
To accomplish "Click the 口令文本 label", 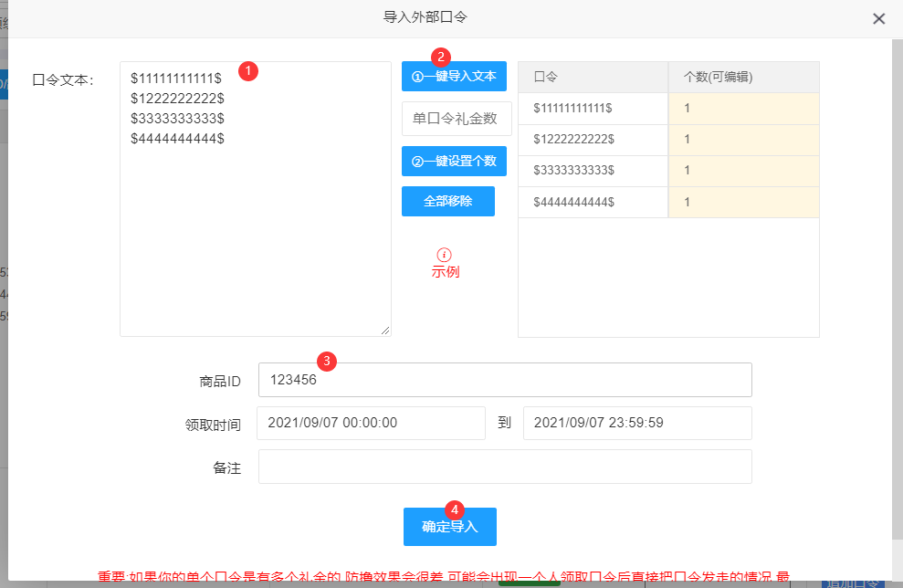I will coord(63,80).
